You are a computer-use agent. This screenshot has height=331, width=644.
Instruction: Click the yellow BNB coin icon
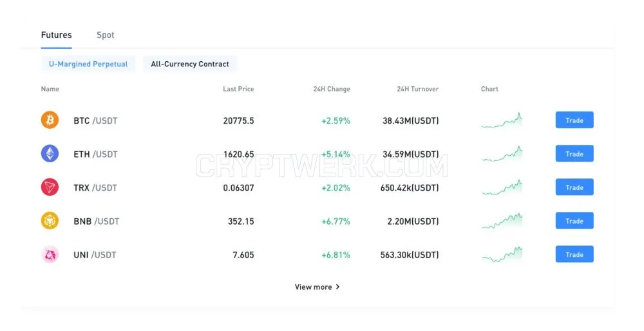tap(50, 221)
